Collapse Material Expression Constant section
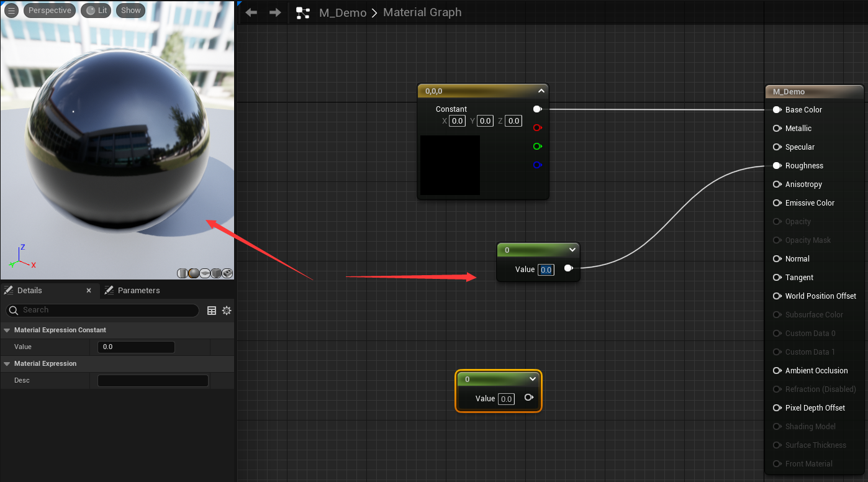The image size is (868, 482). pos(7,330)
